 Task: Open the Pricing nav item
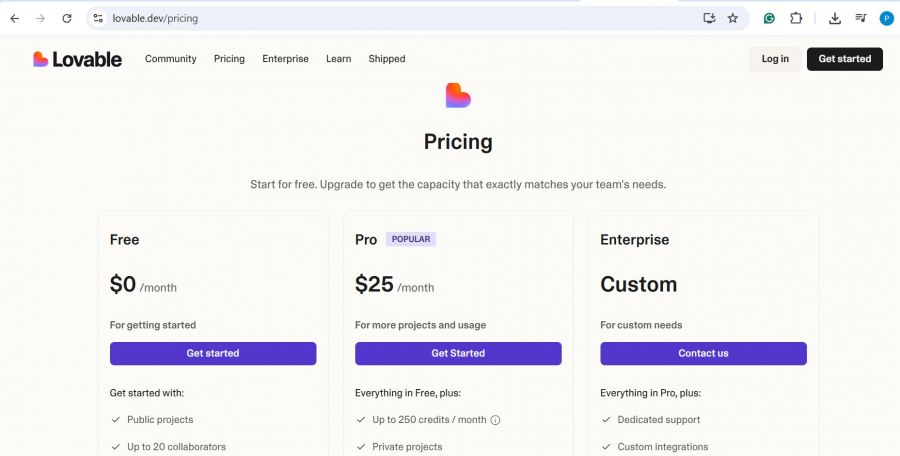(229, 59)
